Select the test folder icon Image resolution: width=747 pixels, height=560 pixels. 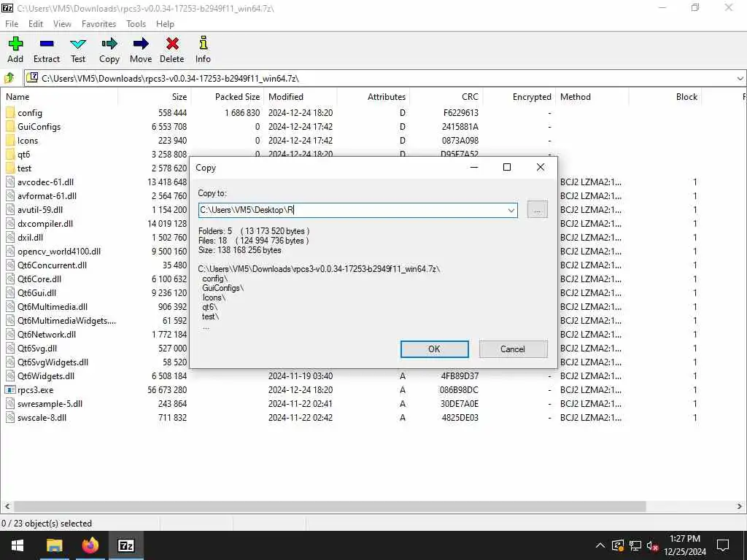coord(10,168)
